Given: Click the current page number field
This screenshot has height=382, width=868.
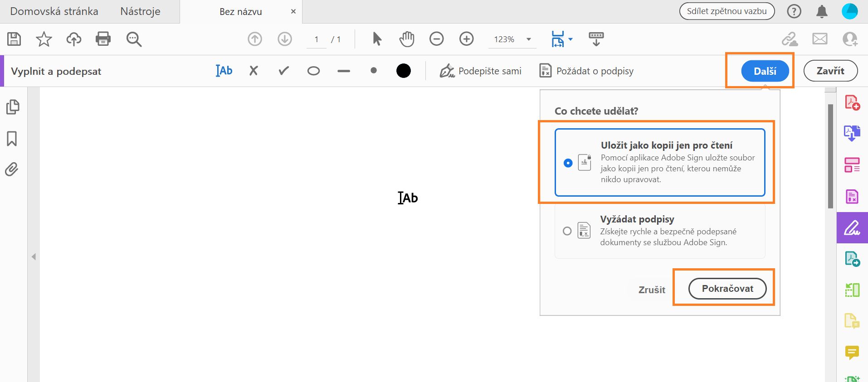Looking at the screenshot, I should click(317, 39).
